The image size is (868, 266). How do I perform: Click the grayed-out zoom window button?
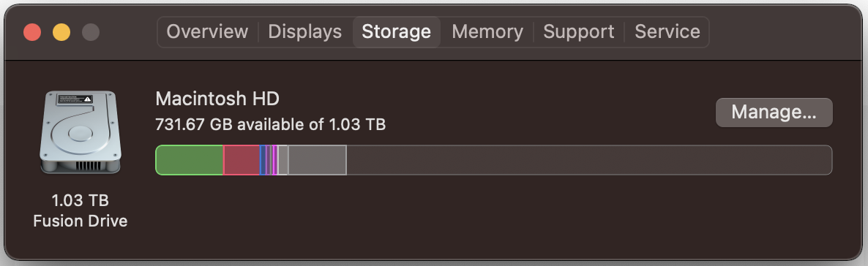[x=91, y=32]
